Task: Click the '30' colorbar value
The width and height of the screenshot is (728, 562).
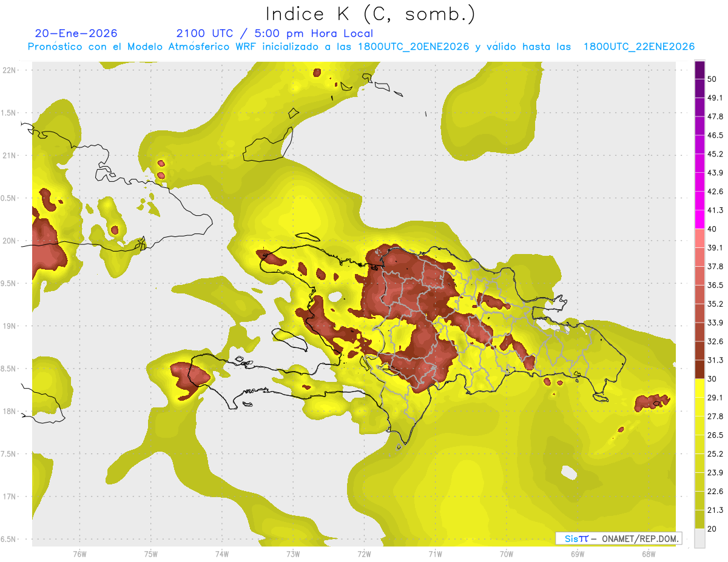Action: pyautogui.click(x=712, y=379)
